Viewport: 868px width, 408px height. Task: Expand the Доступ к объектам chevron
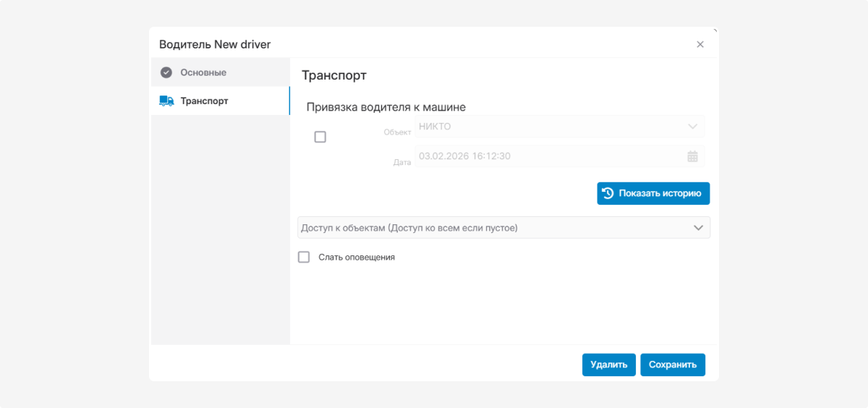[698, 228]
